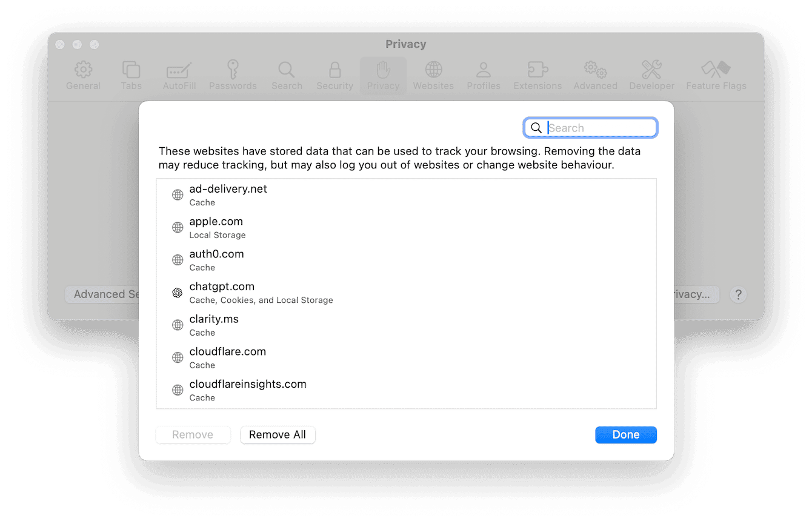812x524 pixels.
Task: Click the Done button
Action: click(x=625, y=434)
